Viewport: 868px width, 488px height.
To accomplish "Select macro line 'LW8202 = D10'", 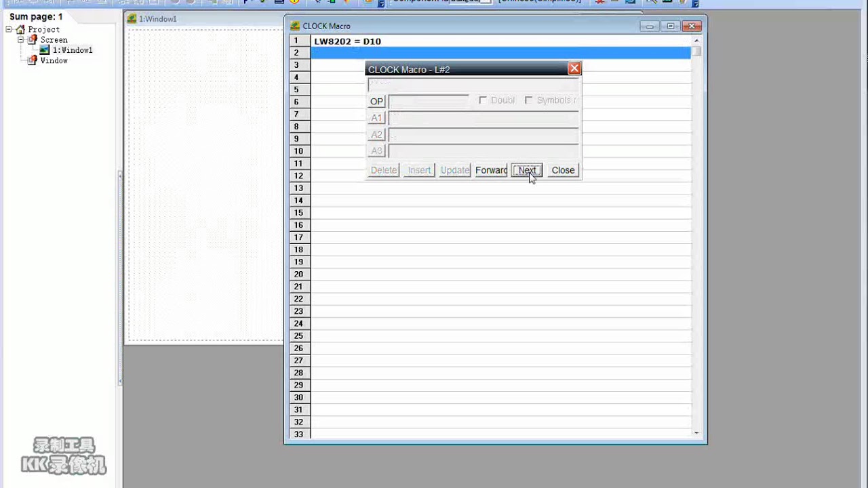I will (347, 41).
